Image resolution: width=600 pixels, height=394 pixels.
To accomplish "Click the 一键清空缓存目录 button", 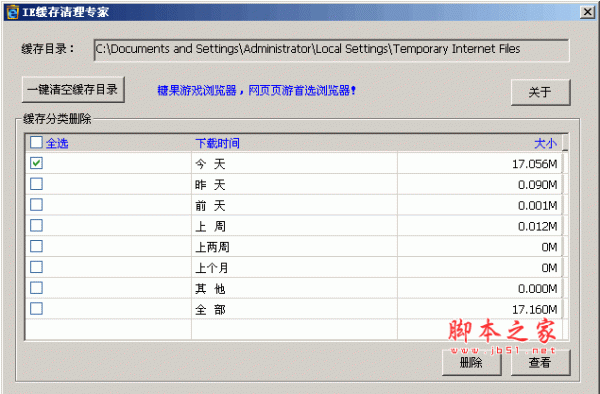I will 73,90.
